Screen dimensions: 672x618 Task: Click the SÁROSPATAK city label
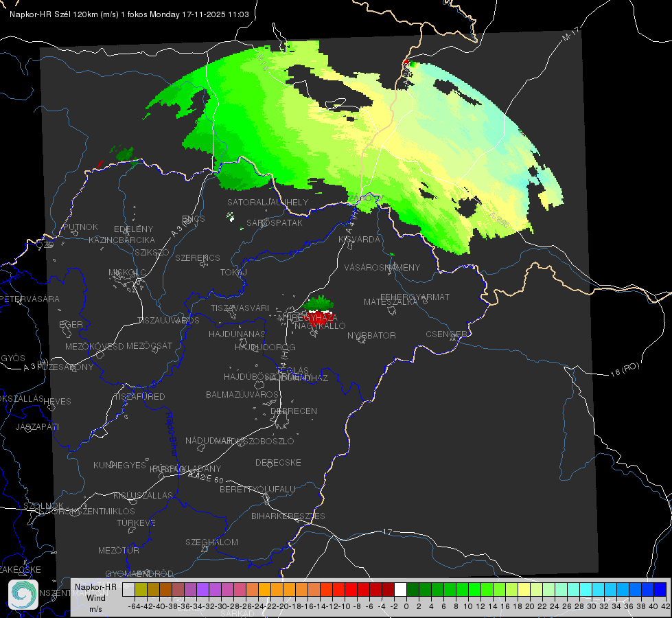[x=275, y=222]
